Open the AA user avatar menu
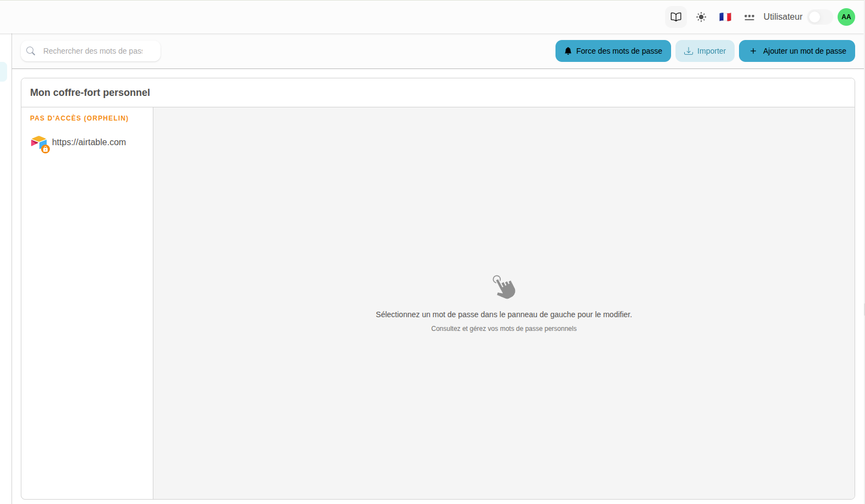Viewport: 865px width, 504px height. coord(846,17)
